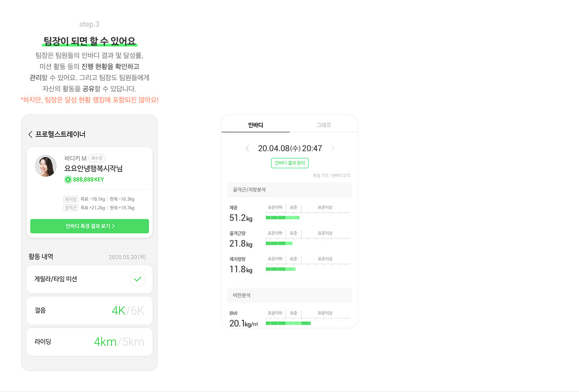Viewport: 579px width, 392px height.
Task: Tap the 재수강 badge next to 바디키 M
Action: coord(97,159)
